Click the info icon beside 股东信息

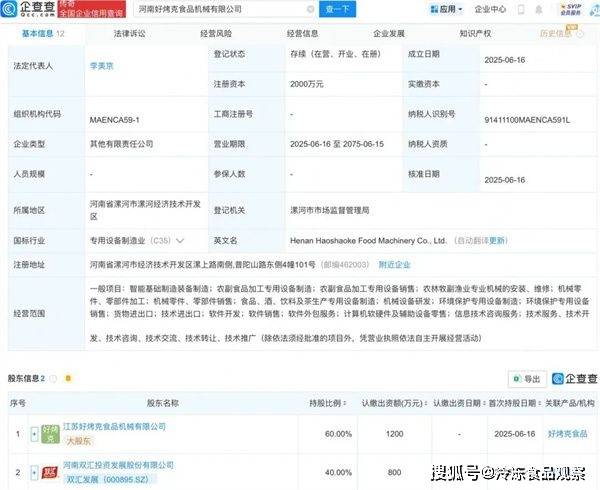(x=53, y=379)
